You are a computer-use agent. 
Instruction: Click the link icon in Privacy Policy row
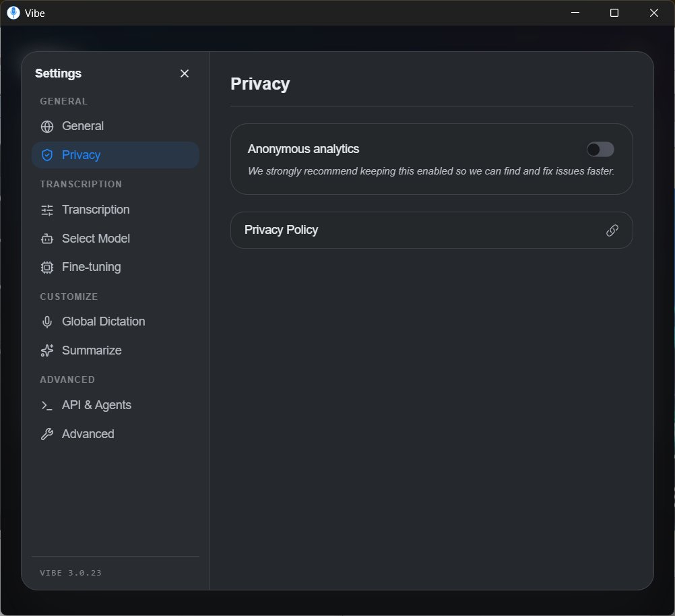[612, 230]
